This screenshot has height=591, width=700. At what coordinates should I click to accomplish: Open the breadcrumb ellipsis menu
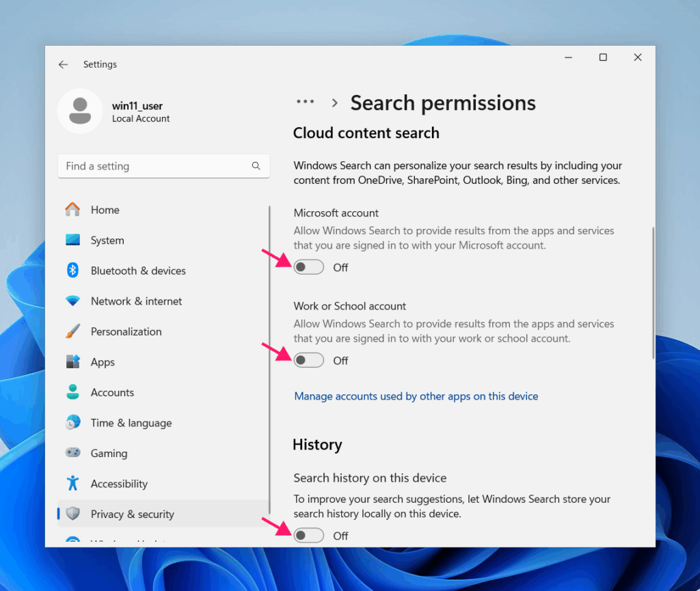point(306,102)
